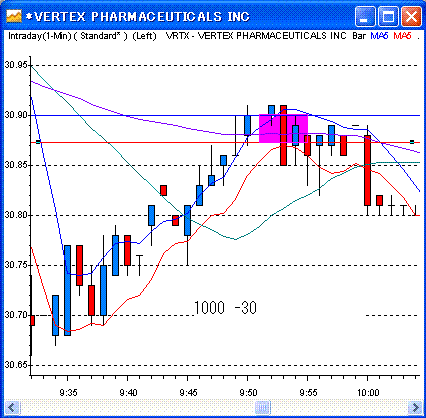Close the Vertex Pharmaceuticals chart window
This screenshot has height=418, width=426.
click(x=411, y=16)
